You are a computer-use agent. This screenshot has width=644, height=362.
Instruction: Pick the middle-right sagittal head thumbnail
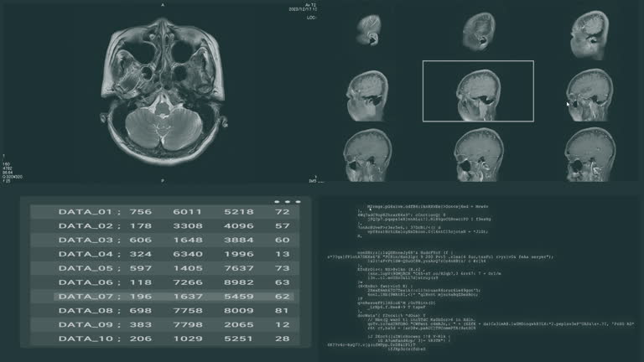tap(589, 95)
